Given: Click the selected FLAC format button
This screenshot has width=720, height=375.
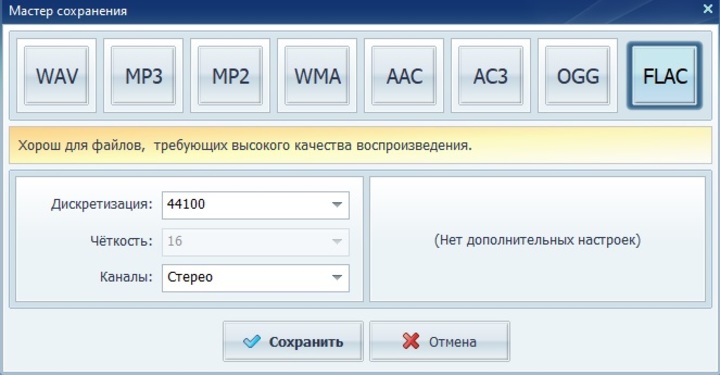Looking at the screenshot, I should click(664, 76).
